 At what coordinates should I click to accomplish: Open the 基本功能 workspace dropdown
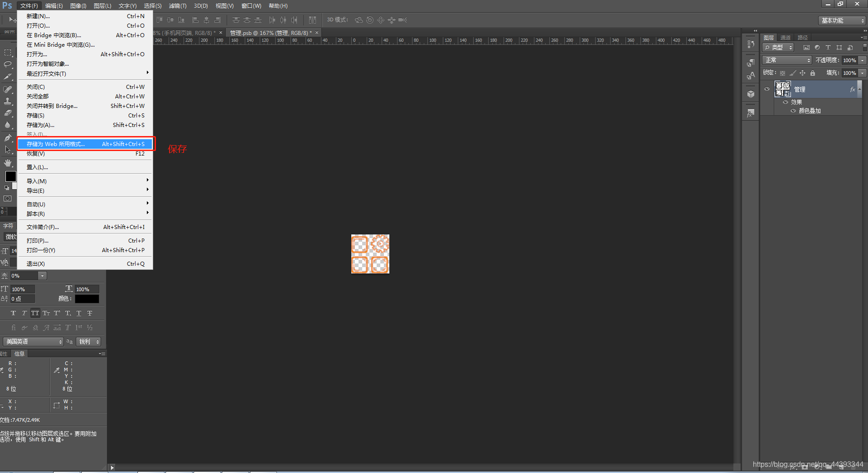click(x=842, y=20)
